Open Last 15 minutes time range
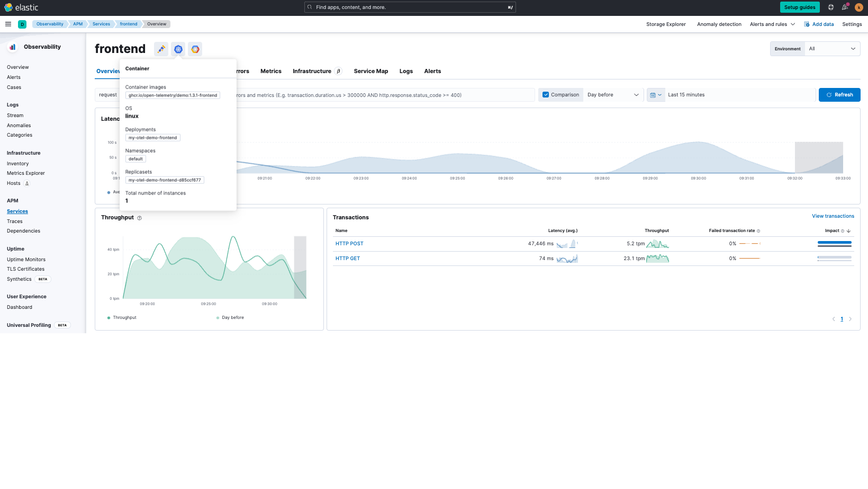The image size is (868, 489). click(740, 95)
